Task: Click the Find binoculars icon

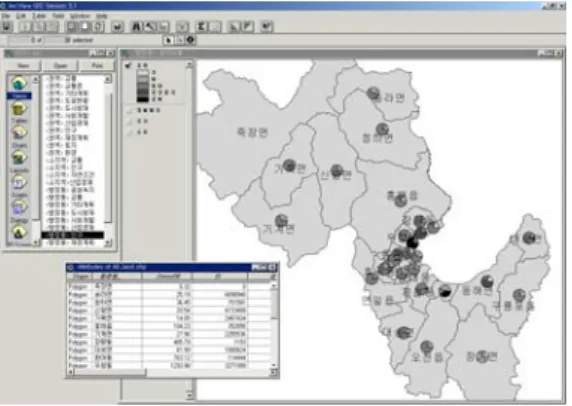Action: coord(137,26)
